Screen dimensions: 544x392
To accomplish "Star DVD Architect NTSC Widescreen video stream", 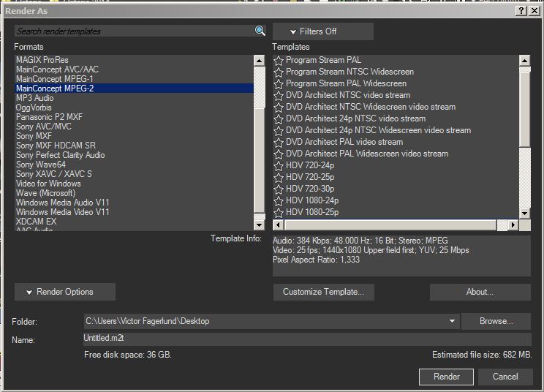I will coord(279,108).
